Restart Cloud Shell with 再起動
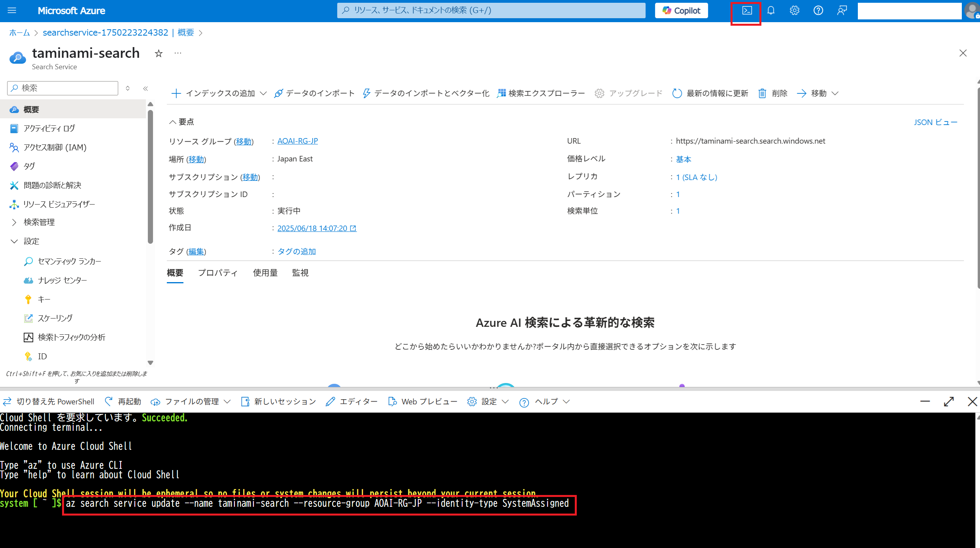The image size is (980, 548). 123,402
